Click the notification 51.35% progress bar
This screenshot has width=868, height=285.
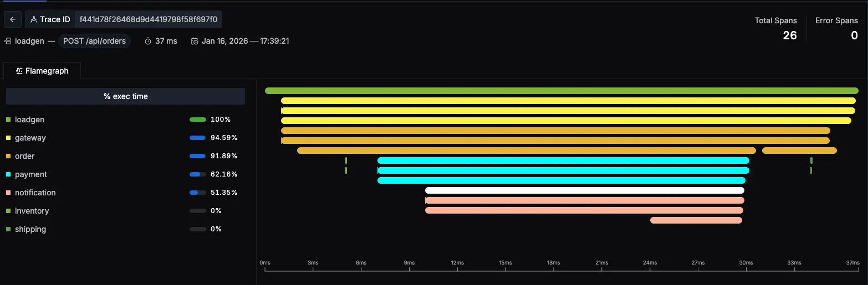197,193
